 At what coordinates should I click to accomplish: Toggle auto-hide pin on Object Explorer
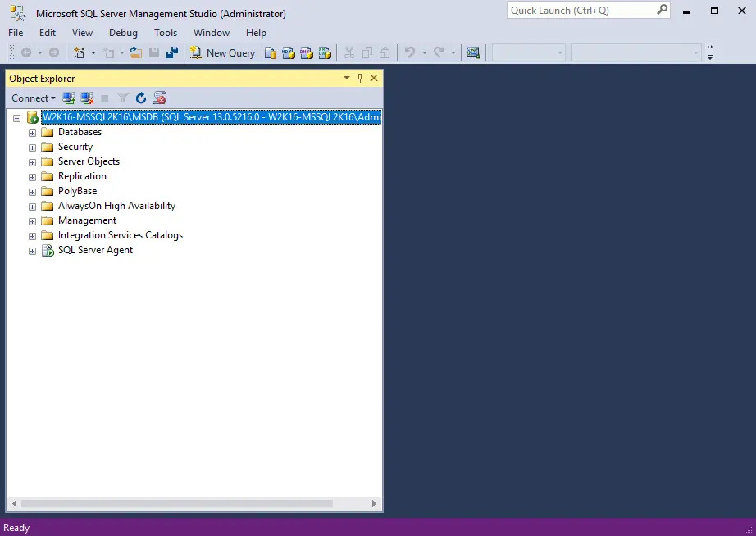(360, 78)
